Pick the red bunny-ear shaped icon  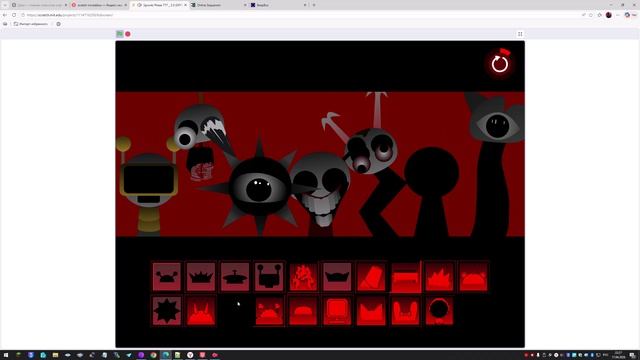(405, 311)
